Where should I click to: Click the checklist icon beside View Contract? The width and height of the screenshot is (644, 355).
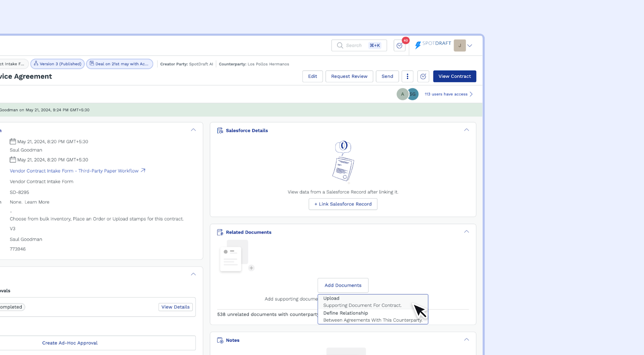click(x=423, y=76)
